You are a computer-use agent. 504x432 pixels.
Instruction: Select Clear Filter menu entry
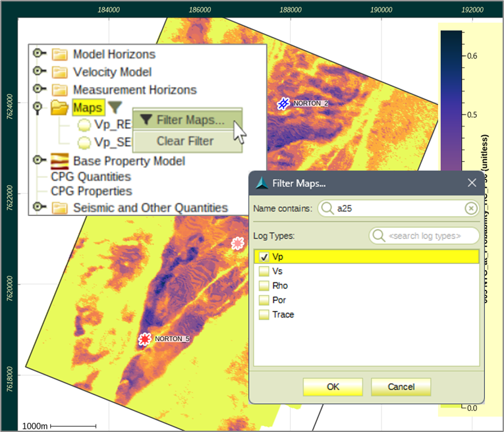pyautogui.click(x=184, y=141)
